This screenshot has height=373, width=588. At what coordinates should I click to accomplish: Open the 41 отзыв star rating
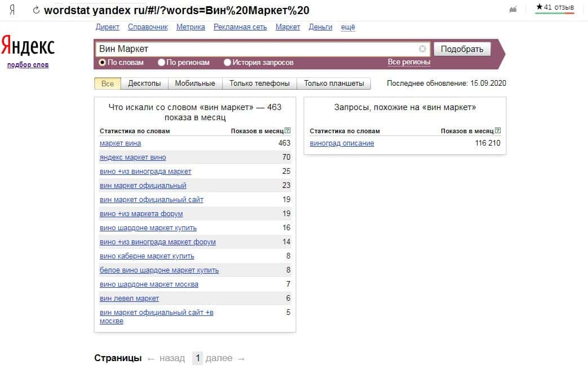[x=555, y=7]
